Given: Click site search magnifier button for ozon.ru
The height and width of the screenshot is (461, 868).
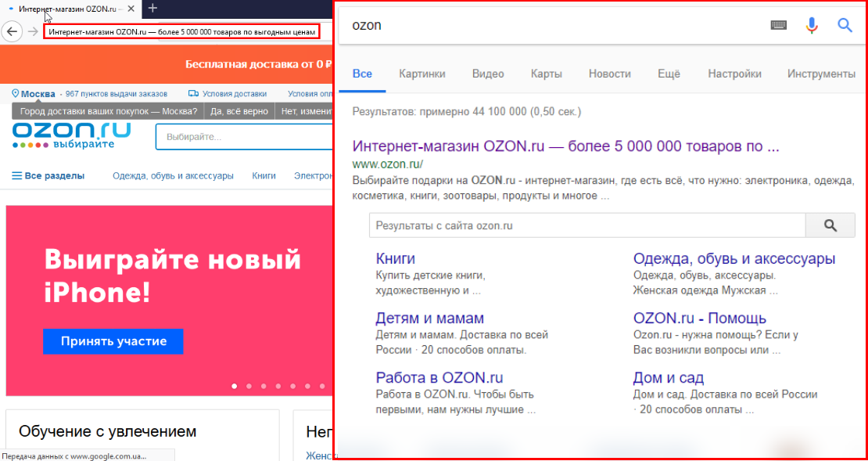Looking at the screenshot, I should click(830, 225).
